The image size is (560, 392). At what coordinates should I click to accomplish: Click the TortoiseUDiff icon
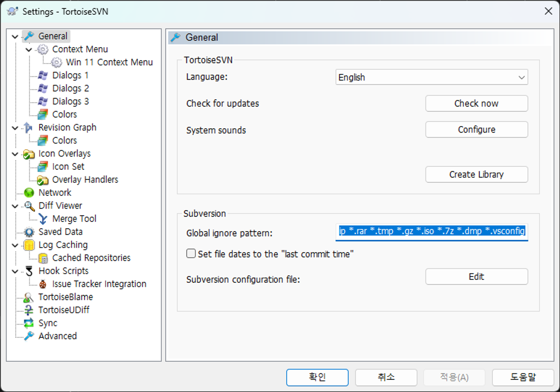(x=29, y=310)
